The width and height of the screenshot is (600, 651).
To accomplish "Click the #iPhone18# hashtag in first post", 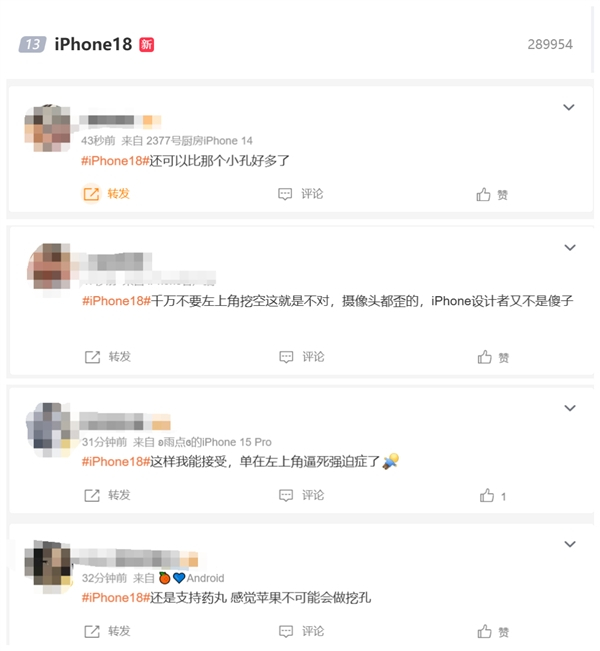I will [x=115, y=161].
